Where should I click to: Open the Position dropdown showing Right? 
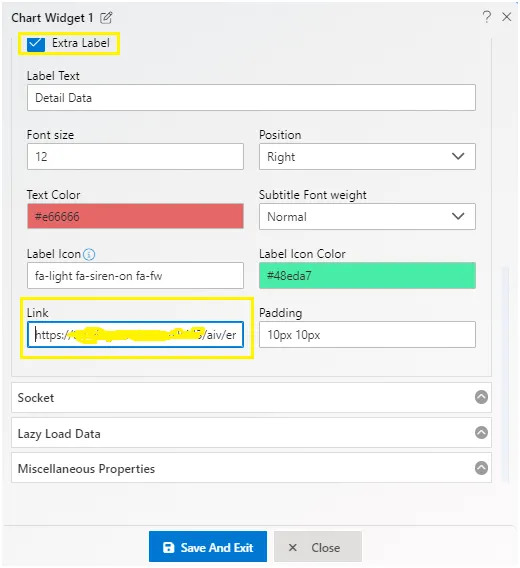pyautogui.click(x=367, y=156)
